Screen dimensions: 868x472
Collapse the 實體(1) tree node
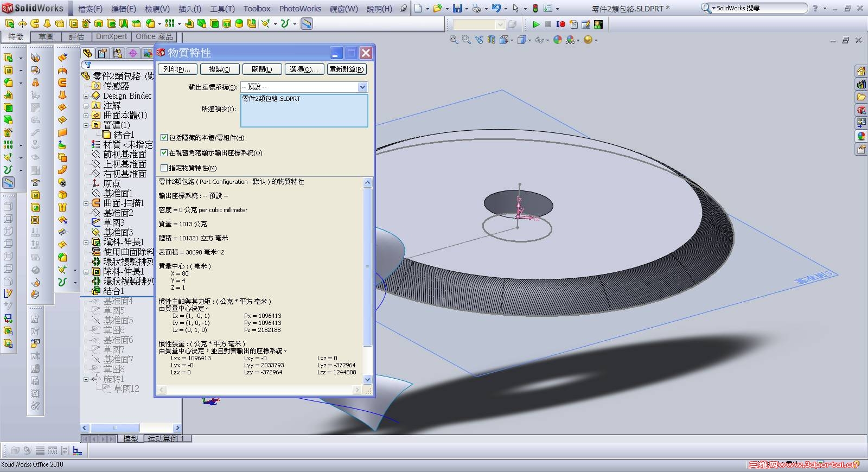pos(86,125)
